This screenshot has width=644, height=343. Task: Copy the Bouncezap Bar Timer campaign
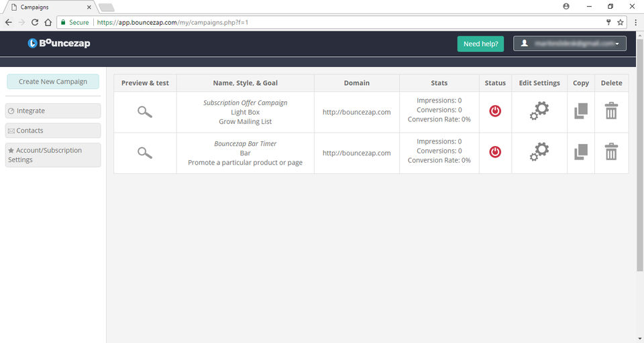(x=581, y=152)
